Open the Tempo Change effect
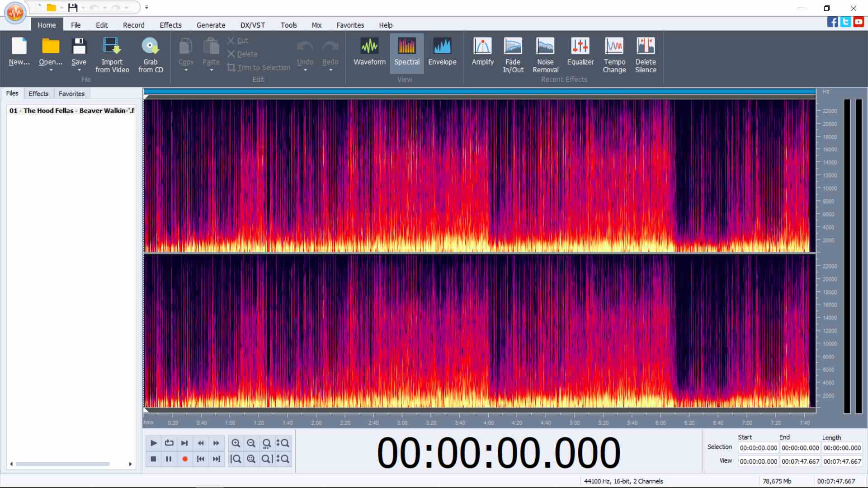This screenshot has width=868, height=488. [x=614, y=55]
